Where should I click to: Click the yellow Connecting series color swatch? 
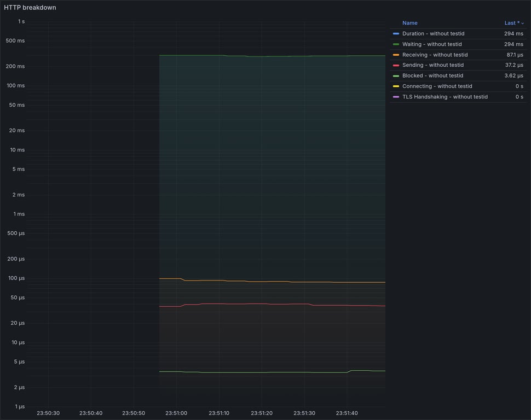(396, 86)
